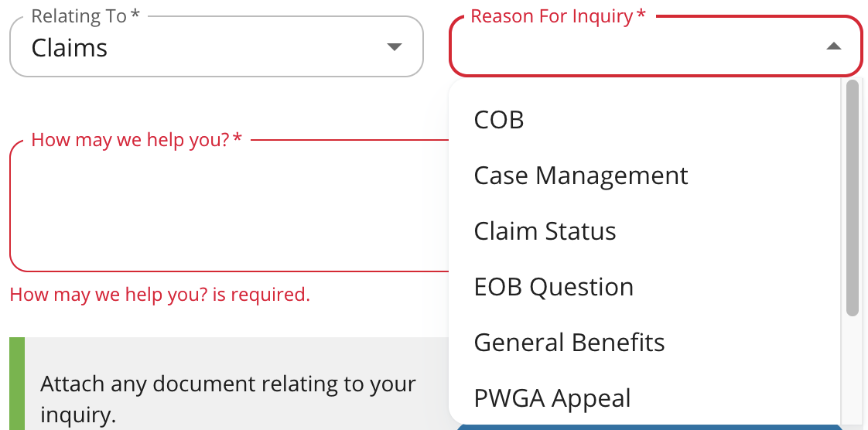This screenshot has width=868, height=430.
Task: Choose the Case Management option
Action: point(581,176)
